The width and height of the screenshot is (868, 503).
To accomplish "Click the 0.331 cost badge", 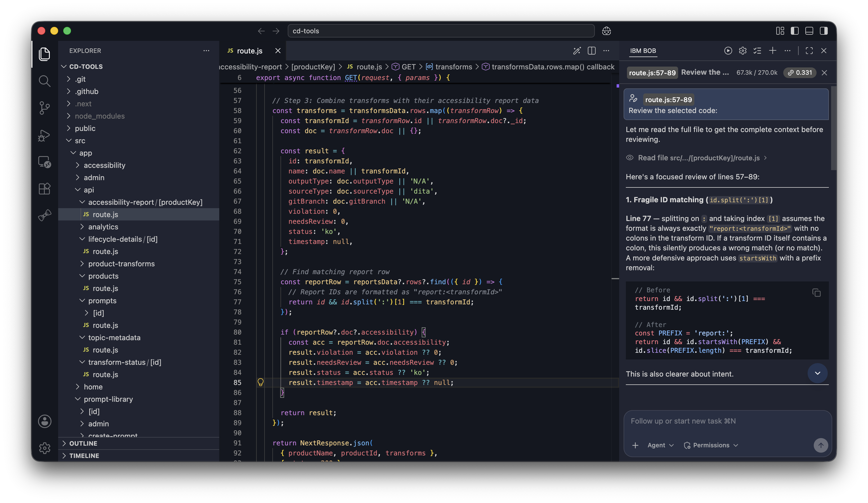I will click(x=800, y=73).
